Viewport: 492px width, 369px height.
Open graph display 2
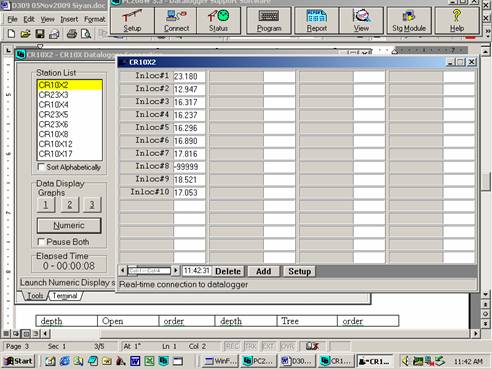(x=69, y=204)
